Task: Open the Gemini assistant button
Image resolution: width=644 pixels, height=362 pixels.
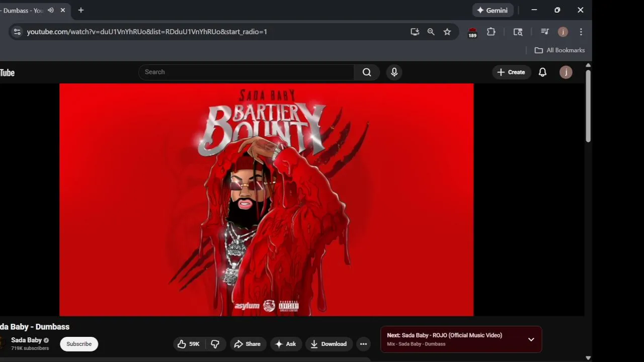Action: [493, 10]
